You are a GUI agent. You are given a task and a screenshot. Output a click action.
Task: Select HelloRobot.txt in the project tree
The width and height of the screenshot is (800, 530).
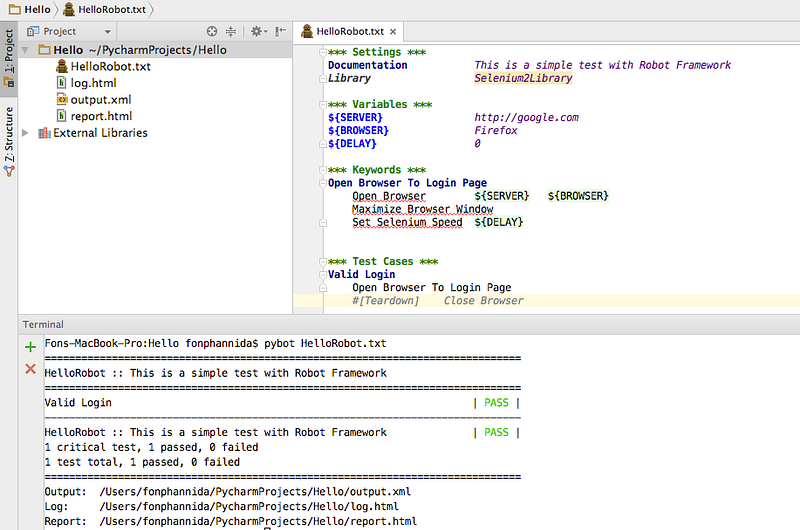click(x=110, y=66)
